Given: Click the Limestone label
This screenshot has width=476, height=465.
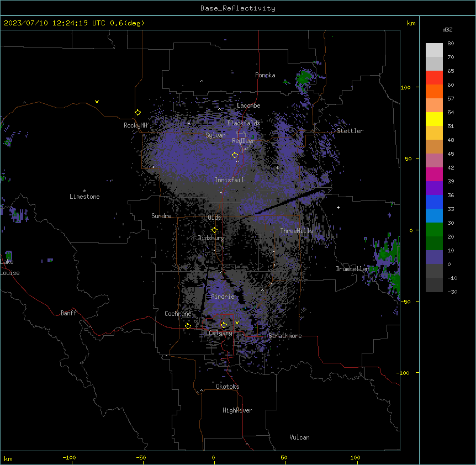Looking at the screenshot, I should point(84,197).
